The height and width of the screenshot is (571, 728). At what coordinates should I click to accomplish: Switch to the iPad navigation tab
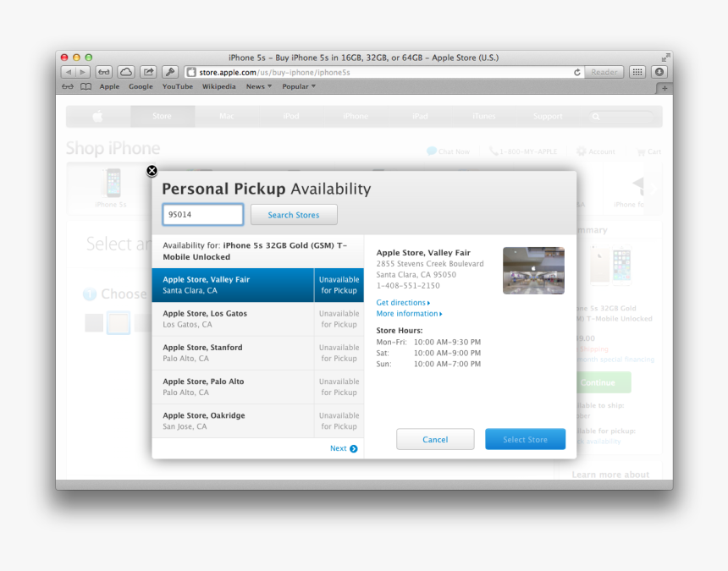click(420, 117)
